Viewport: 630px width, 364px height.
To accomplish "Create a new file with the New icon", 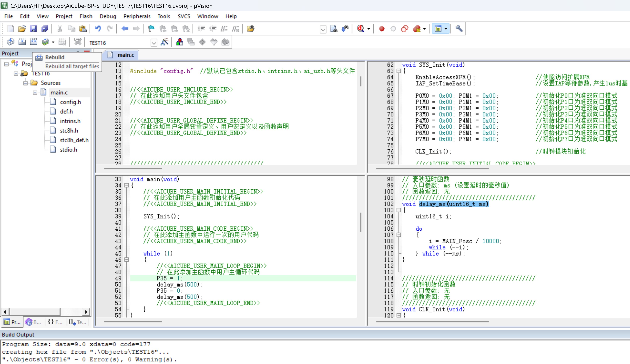I will tap(11, 29).
